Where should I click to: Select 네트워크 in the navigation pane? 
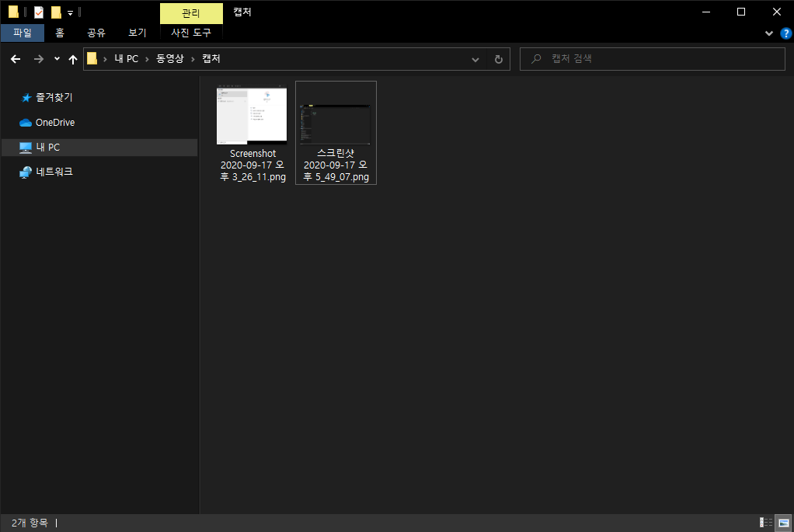click(54, 172)
